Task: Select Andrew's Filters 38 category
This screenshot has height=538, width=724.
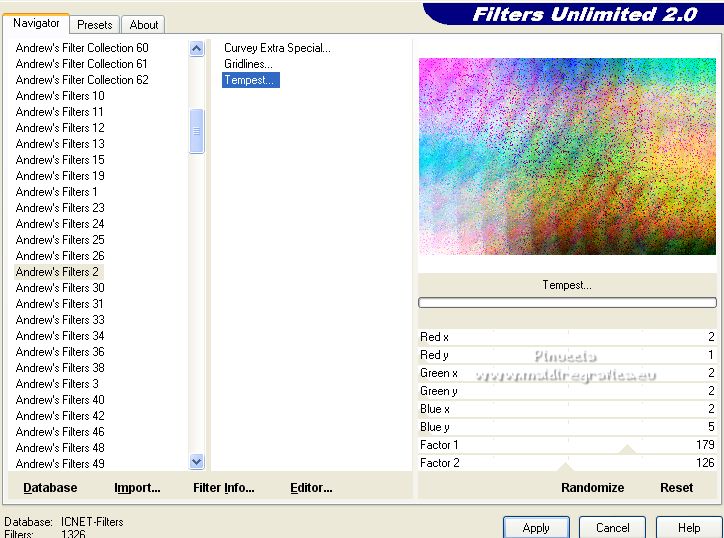Action: (60, 368)
